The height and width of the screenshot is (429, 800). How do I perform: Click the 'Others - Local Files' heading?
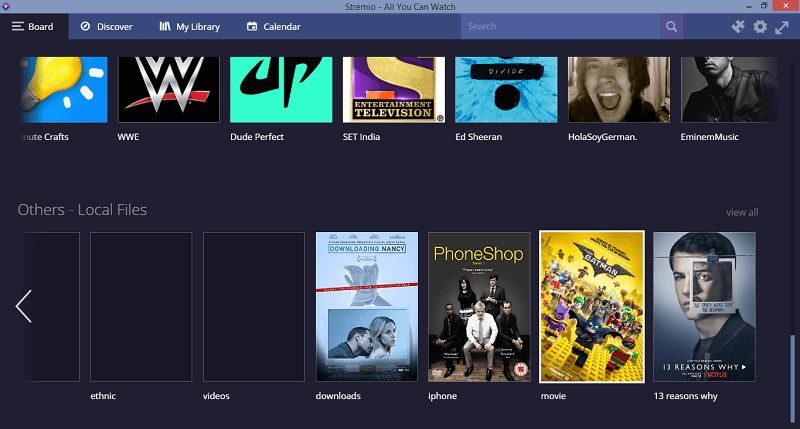tap(82, 210)
